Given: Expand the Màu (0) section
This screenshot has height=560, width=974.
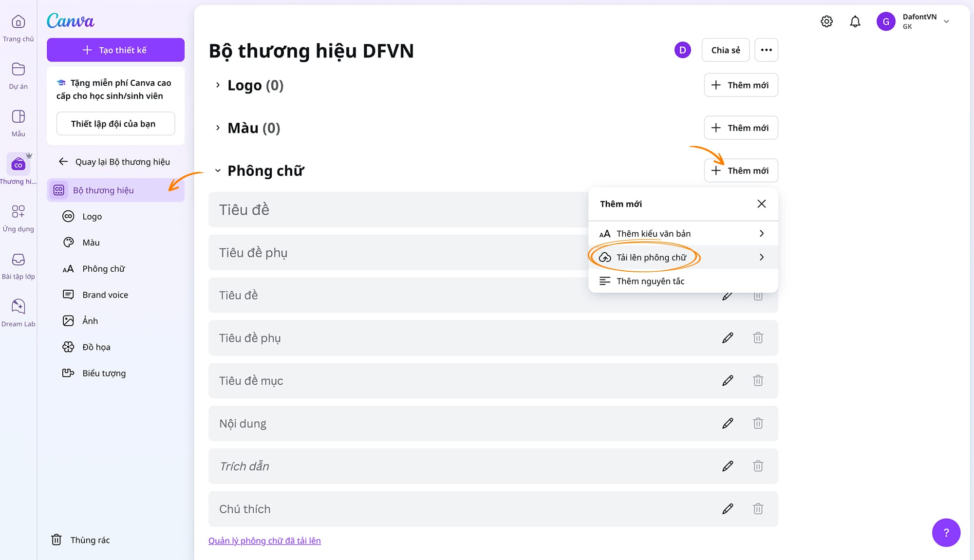Looking at the screenshot, I should 218,128.
